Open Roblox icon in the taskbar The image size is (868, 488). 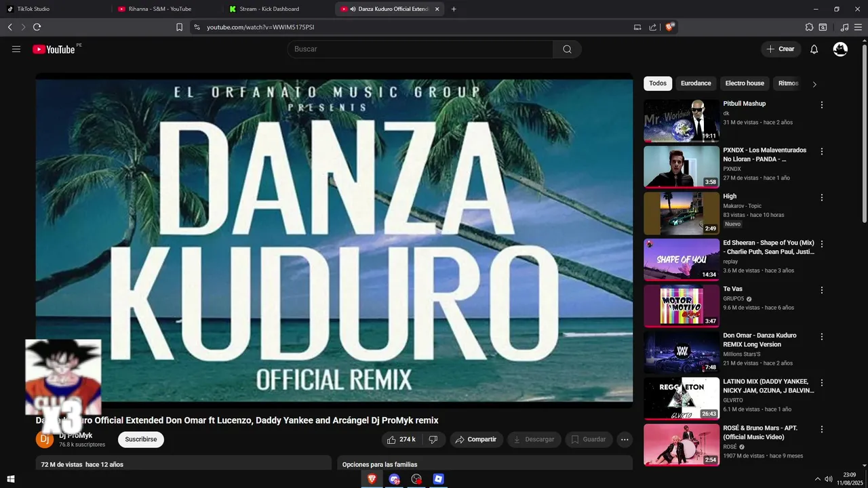pyautogui.click(x=439, y=479)
